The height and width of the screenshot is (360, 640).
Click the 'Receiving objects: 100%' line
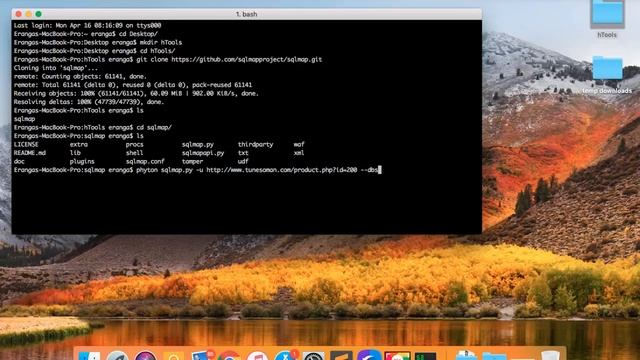coord(136,93)
